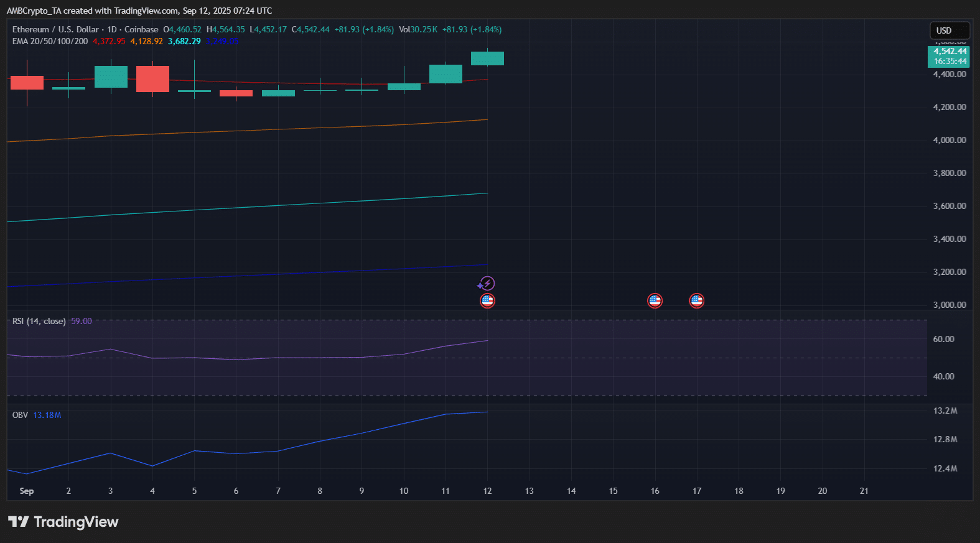Click the current price tag 4,542.44
The image size is (980, 543).
coord(949,52)
